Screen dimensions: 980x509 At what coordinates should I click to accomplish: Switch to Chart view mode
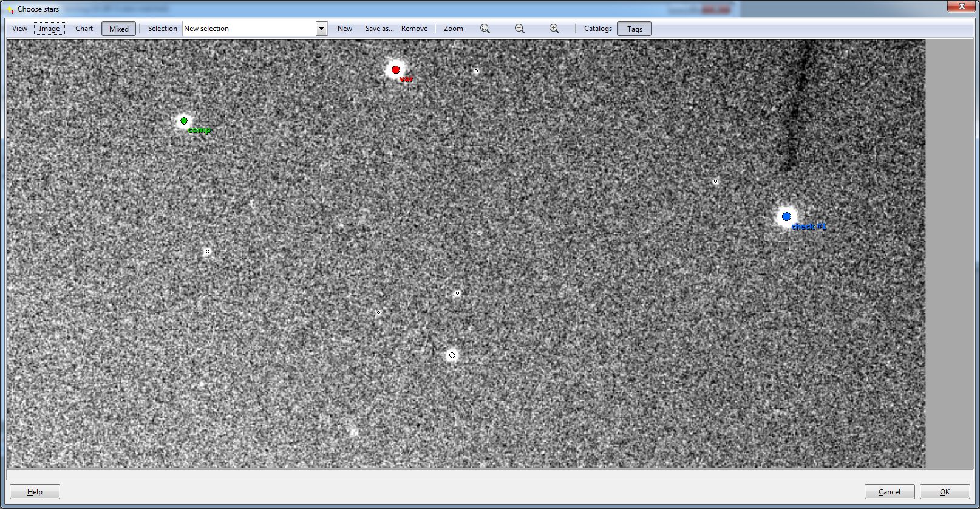click(x=84, y=29)
